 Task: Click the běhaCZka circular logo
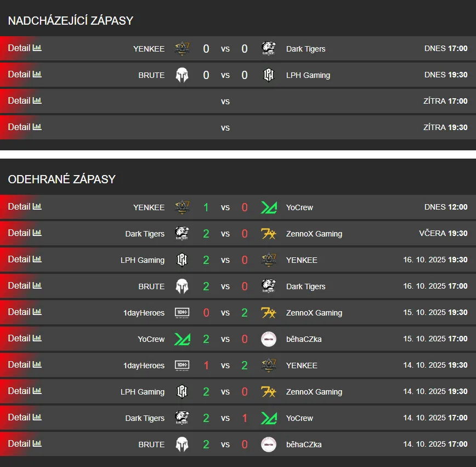pos(269,339)
